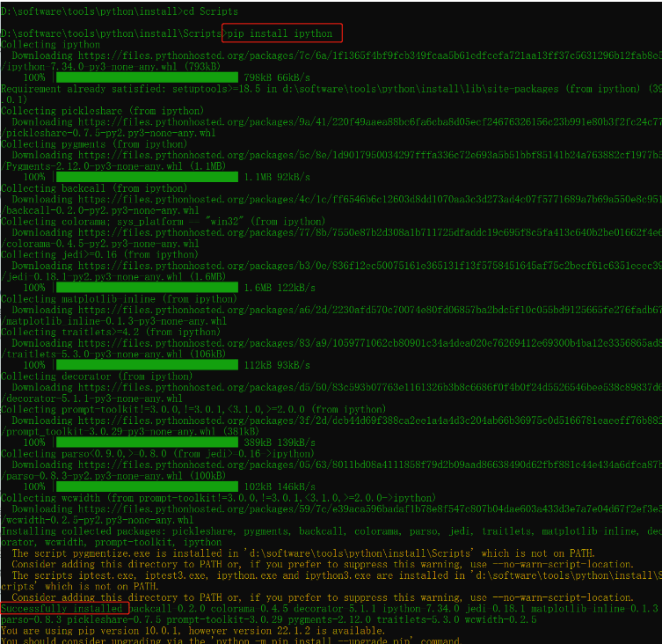662x644 pixels.
Task: Click the progress bar showing 1.1MB 92kB/s
Action: pyautogui.click(x=147, y=177)
